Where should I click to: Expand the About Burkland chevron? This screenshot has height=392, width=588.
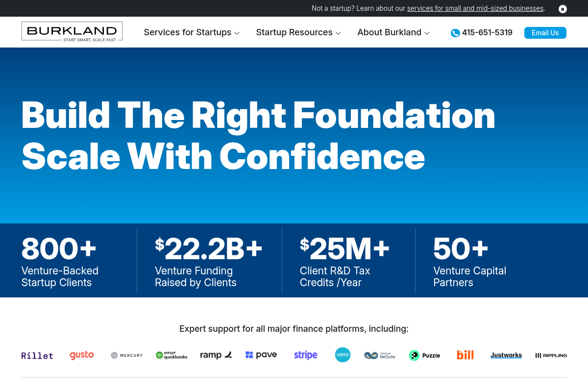pos(427,33)
